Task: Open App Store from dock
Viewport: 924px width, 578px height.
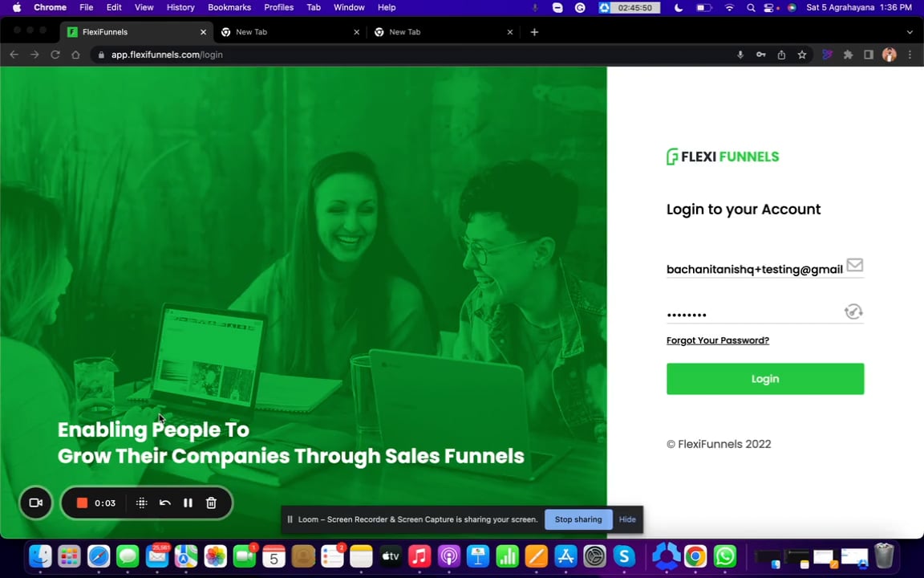Action: coord(565,556)
